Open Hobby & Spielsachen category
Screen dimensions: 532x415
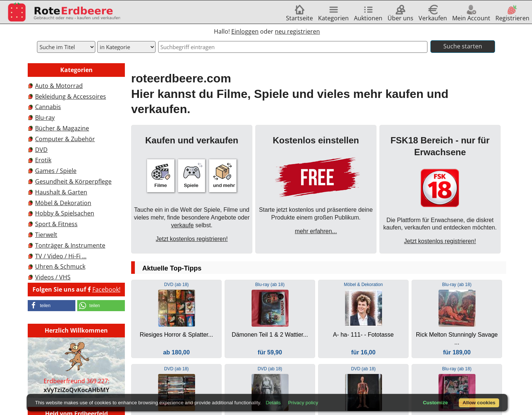pos(65,213)
